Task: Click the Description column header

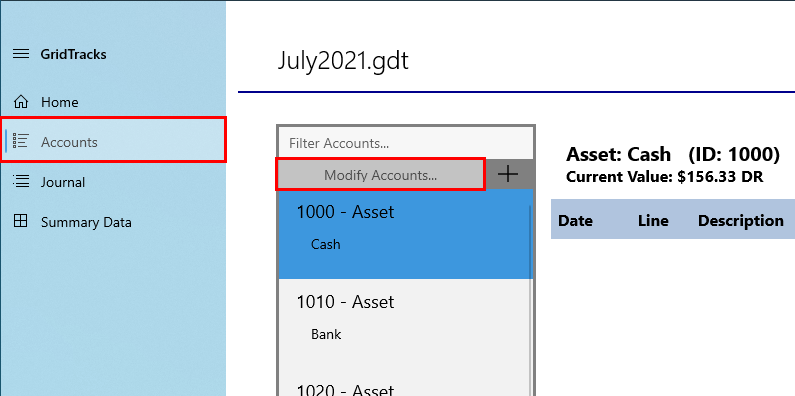Action: click(x=741, y=221)
